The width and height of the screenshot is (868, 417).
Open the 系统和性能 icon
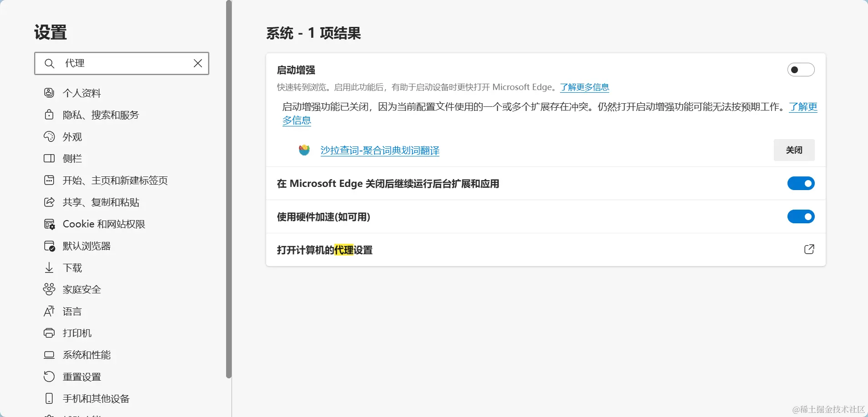coord(49,355)
